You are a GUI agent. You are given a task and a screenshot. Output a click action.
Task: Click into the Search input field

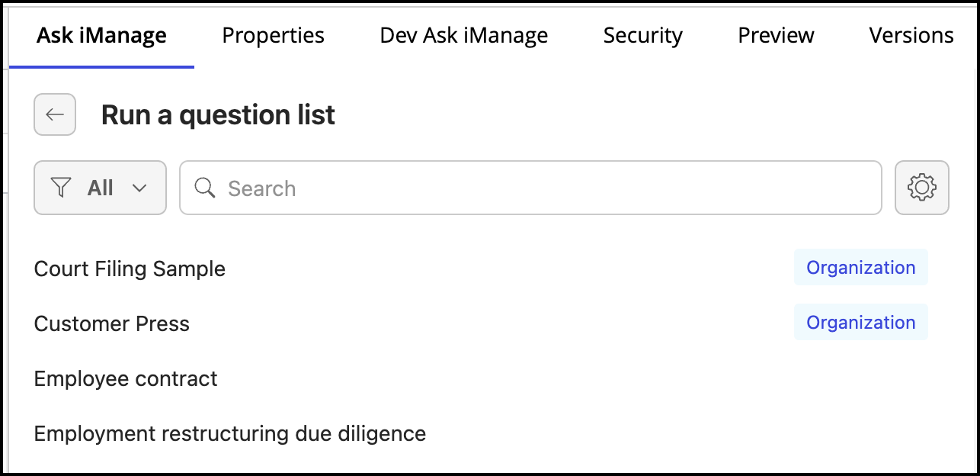pyautogui.click(x=533, y=188)
